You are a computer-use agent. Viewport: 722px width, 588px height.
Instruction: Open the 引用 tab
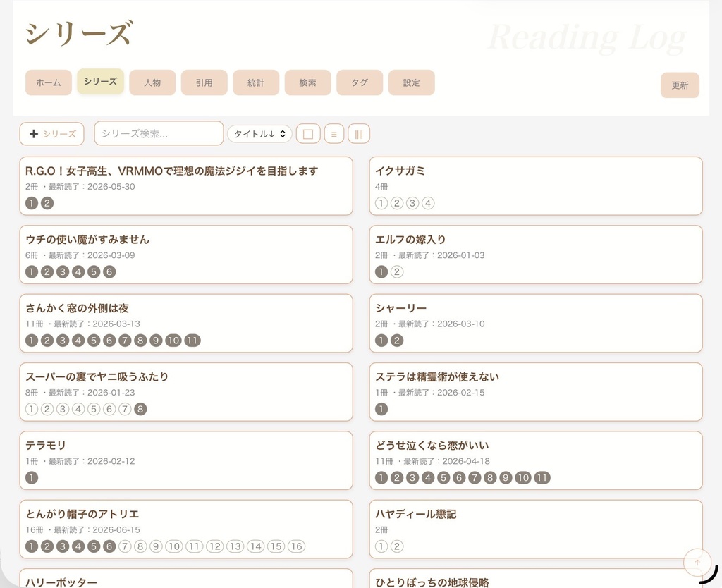pos(204,83)
